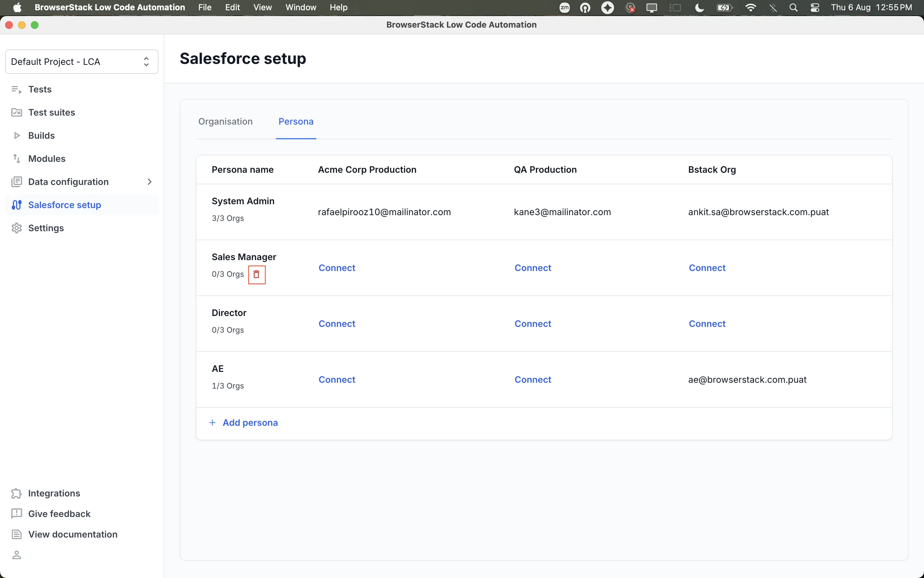Delete the Sales Manager persona
The width and height of the screenshot is (924, 578).
coord(257,275)
